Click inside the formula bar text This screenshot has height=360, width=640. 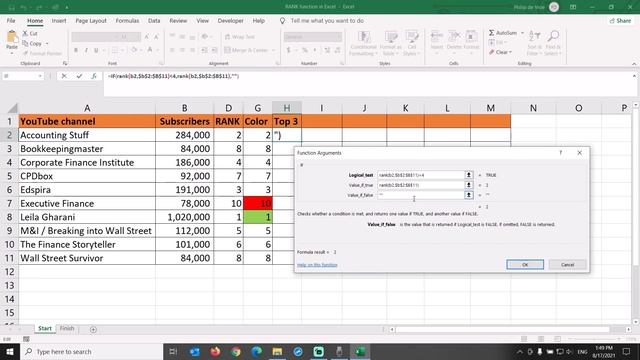(173, 76)
